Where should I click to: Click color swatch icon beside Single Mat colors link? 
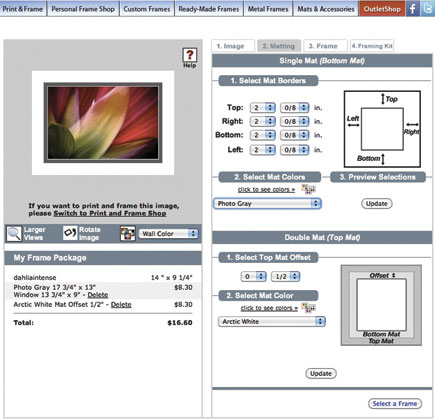308,189
